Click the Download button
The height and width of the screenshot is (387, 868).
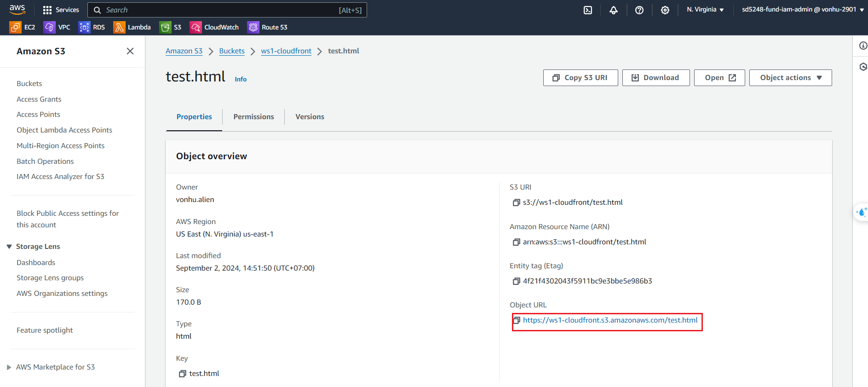click(655, 78)
